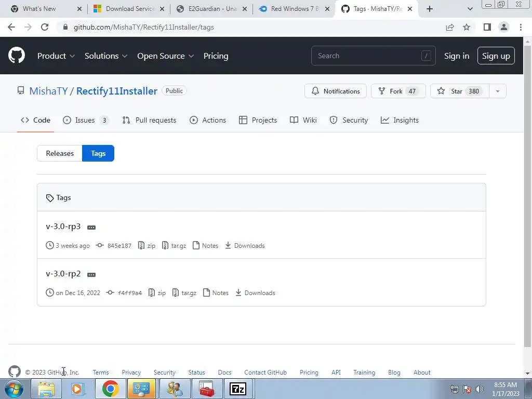Close the E2Guardian tab

[245, 9]
